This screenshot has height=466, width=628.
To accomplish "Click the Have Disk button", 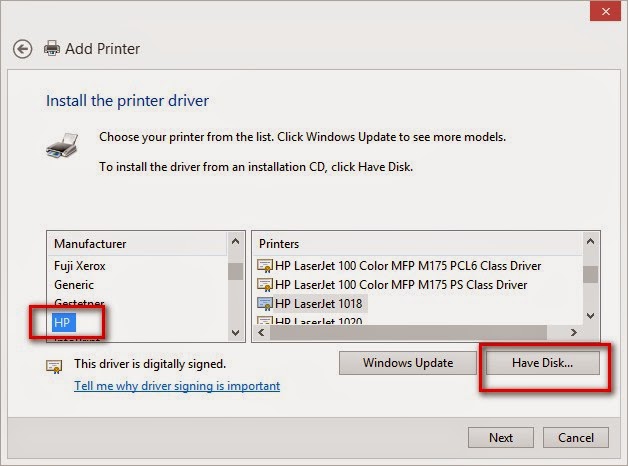I will (x=543, y=363).
